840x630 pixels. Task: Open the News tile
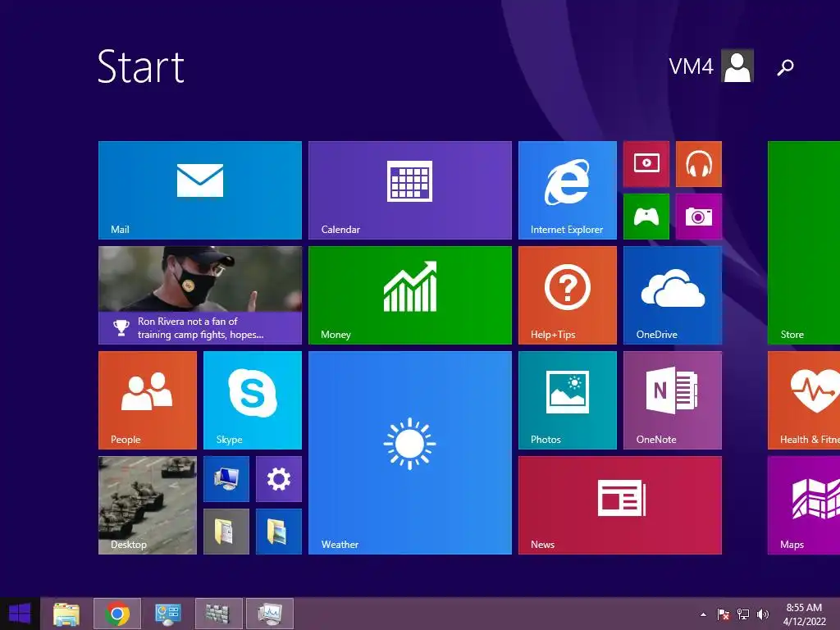620,505
